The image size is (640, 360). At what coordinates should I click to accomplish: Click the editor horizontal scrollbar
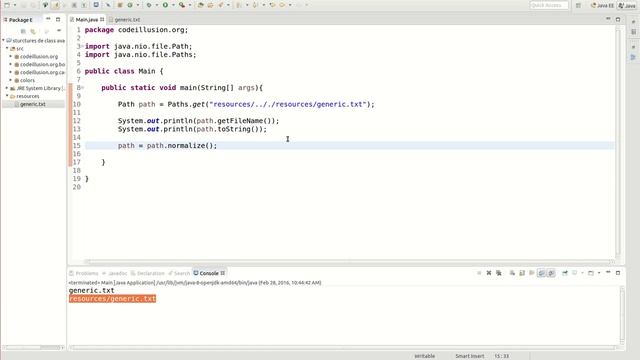click(349, 261)
